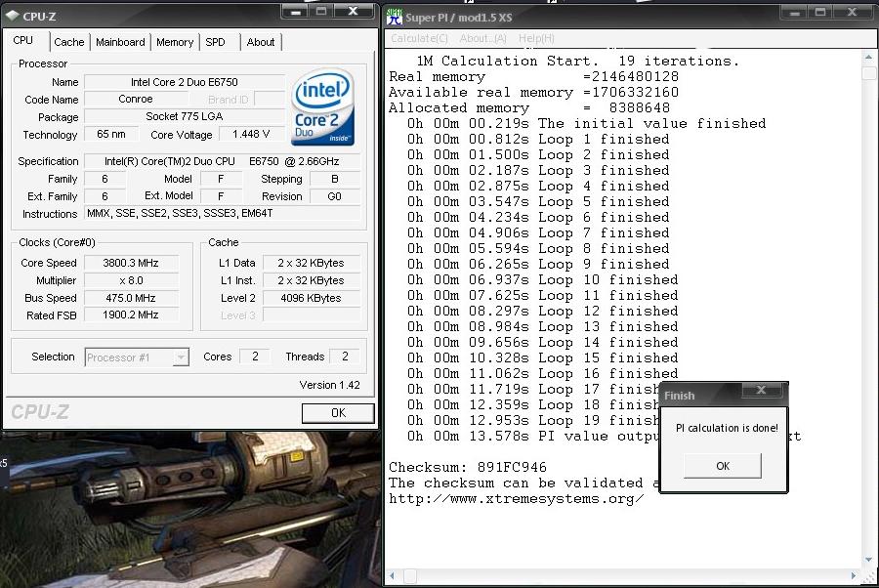This screenshot has height=588, width=879.
Task: Click the Code Name value 'Conroe'
Action: (x=135, y=100)
